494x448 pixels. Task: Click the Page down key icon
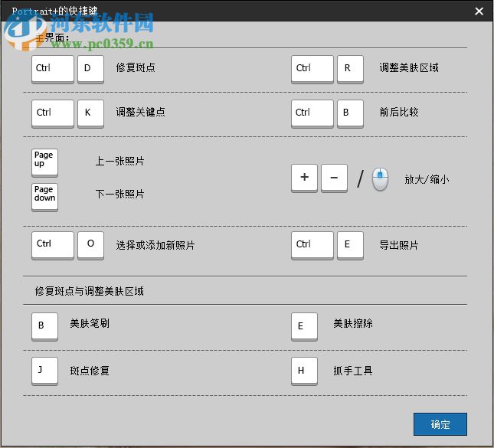(44, 198)
